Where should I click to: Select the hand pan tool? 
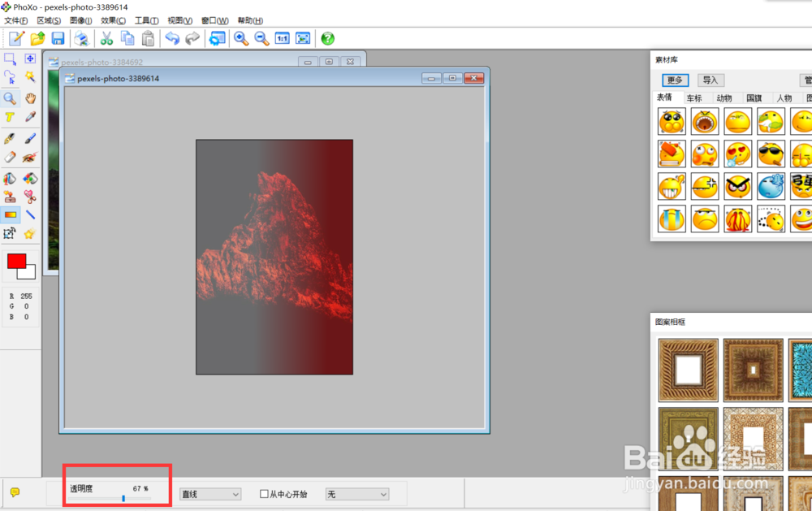click(x=30, y=98)
